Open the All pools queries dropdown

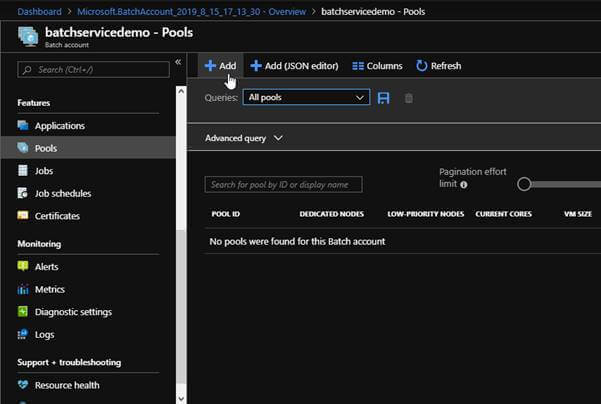pos(306,97)
